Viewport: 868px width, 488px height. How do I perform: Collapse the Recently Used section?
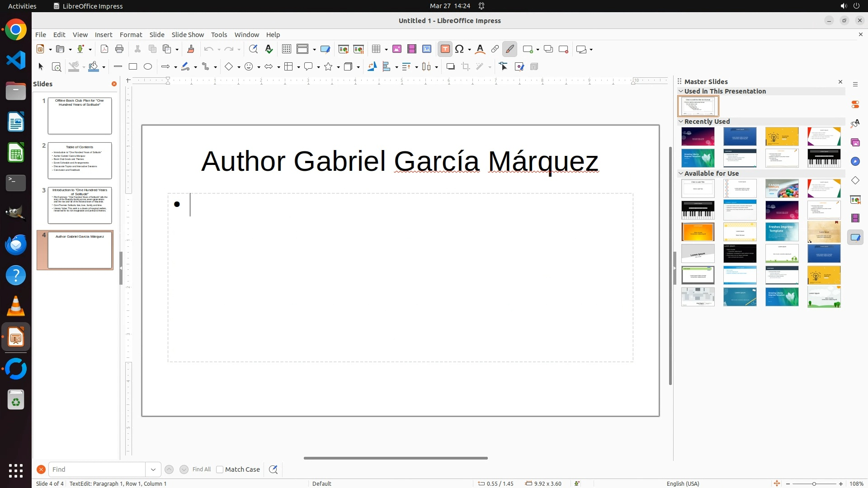click(681, 122)
